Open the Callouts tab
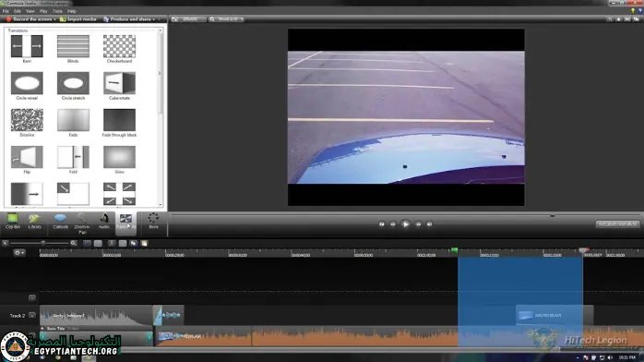 point(60,221)
